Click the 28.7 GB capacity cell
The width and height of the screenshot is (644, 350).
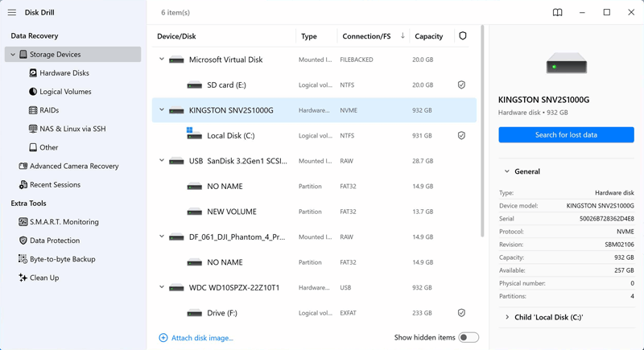[x=423, y=161]
